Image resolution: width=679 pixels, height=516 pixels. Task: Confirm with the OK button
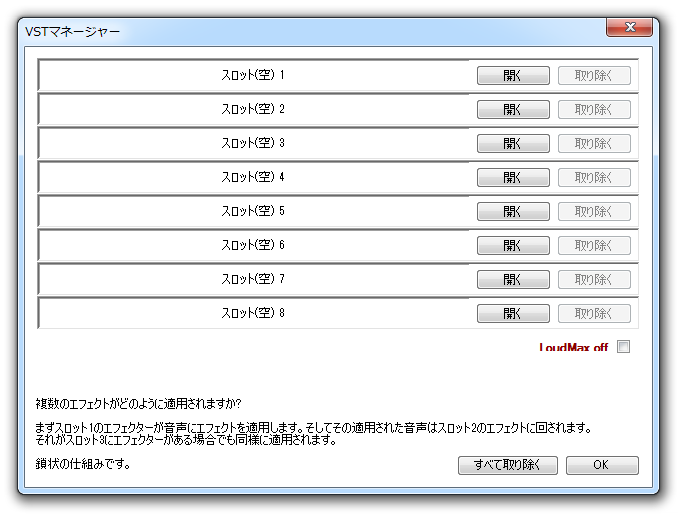pyautogui.click(x=602, y=465)
